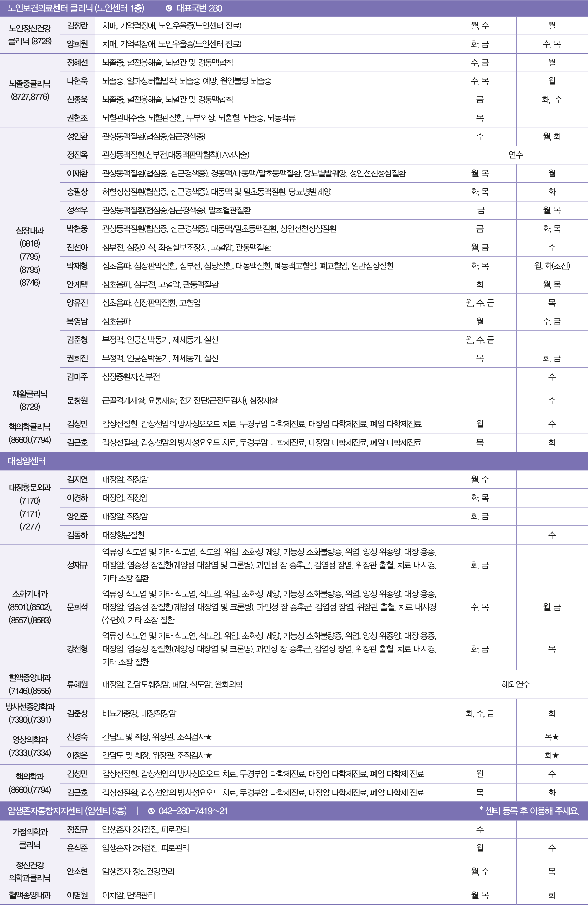The width and height of the screenshot is (588, 905).
Task: Click the 대장항문외과 department cell
Action: 30,507
